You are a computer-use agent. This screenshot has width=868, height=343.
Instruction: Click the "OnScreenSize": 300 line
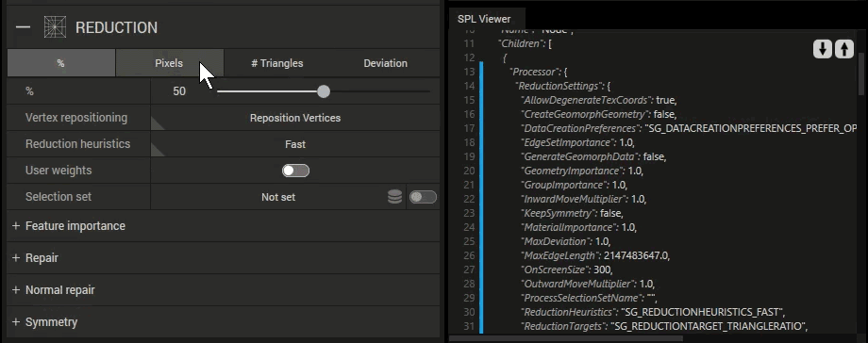click(567, 269)
